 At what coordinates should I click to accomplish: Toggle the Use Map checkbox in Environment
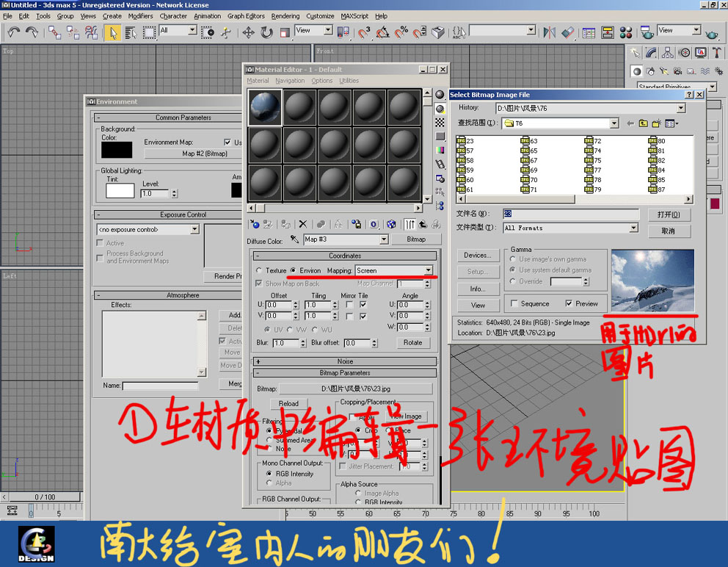click(x=227, y=142)
